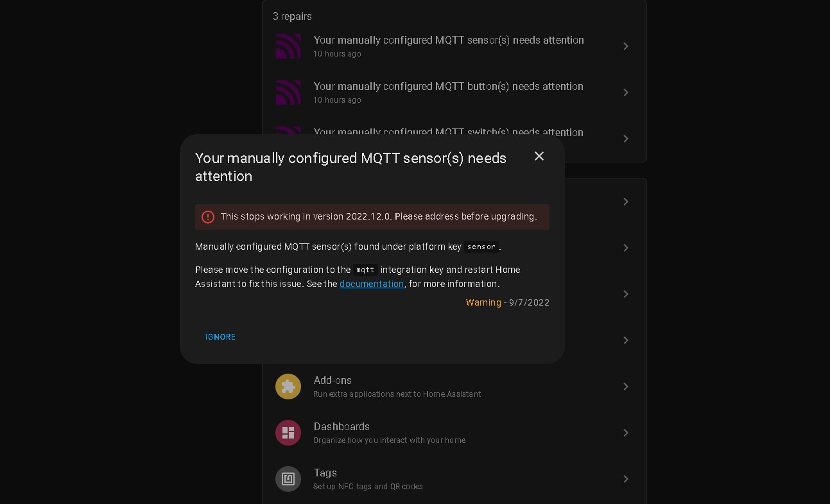Select the MQTT sensor(s) repair title
This screenshot has width=830, height=504.
tap(448, 40)
